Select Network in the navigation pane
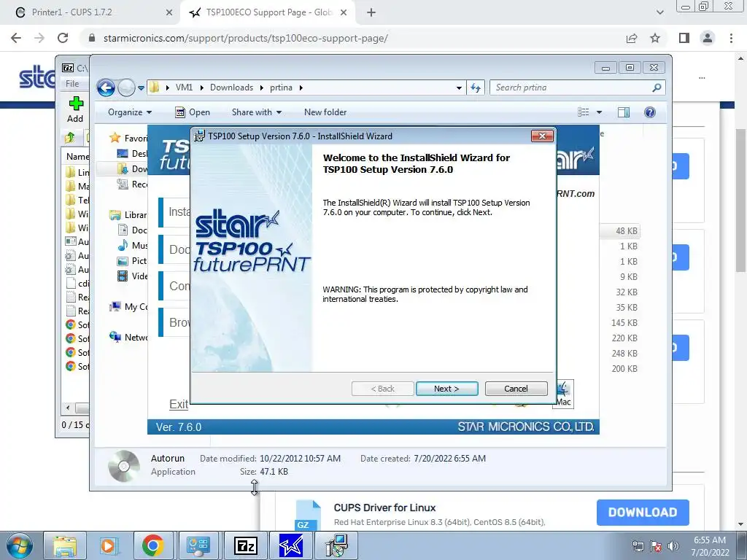The height and width of the screenshot is (560, 747). point(128,337)
